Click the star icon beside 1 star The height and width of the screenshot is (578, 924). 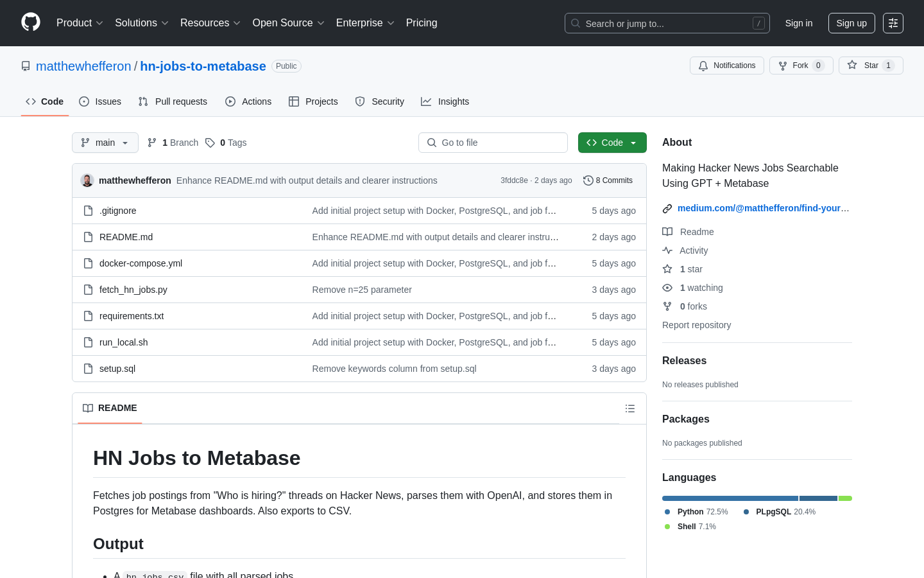click(x=667, y=269)
